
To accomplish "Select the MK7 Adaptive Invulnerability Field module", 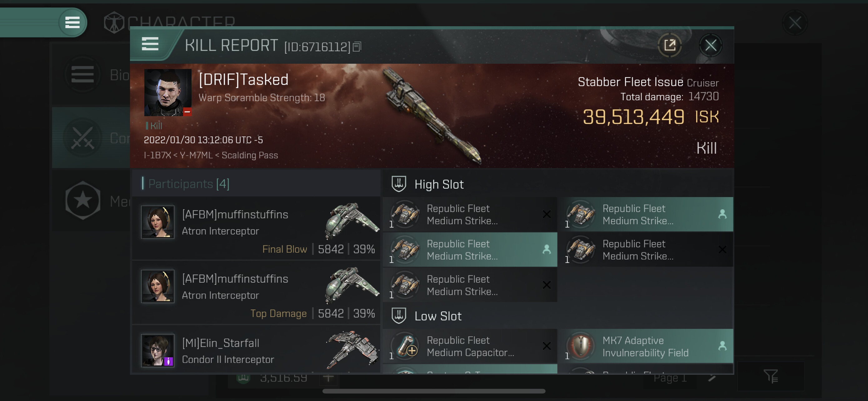I will [x=646, y=346].
